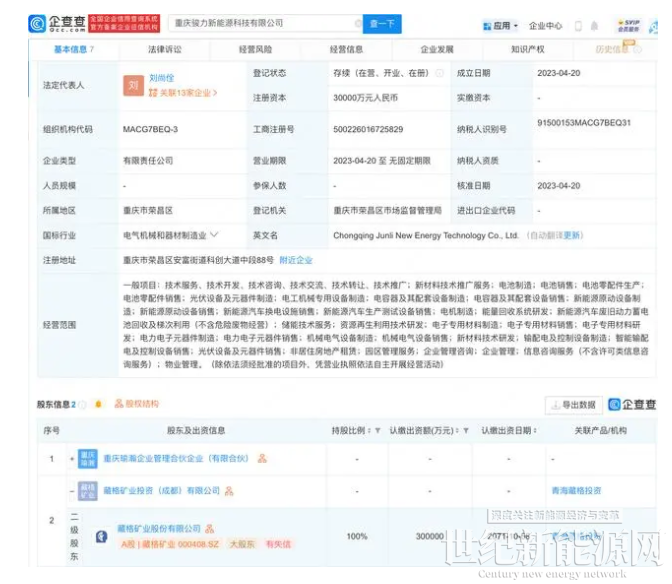Clear the search box with the X icon

click(x=357, y=22)
